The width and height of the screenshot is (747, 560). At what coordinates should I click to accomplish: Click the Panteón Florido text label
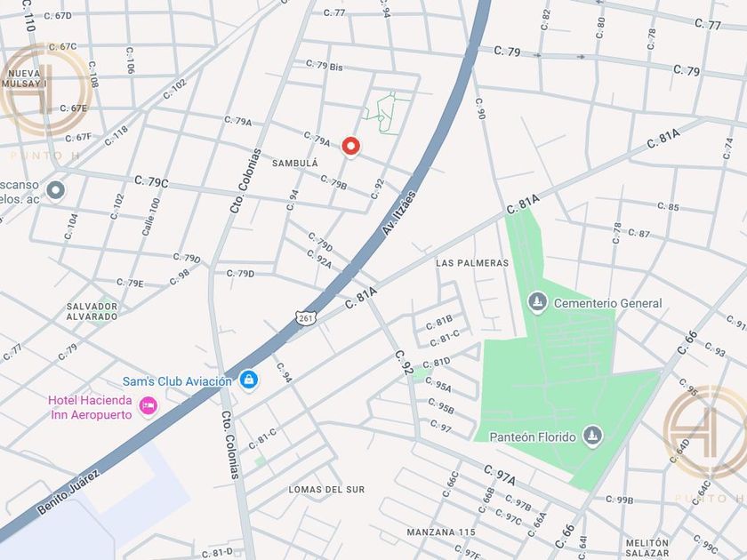[x=533, y=436]
